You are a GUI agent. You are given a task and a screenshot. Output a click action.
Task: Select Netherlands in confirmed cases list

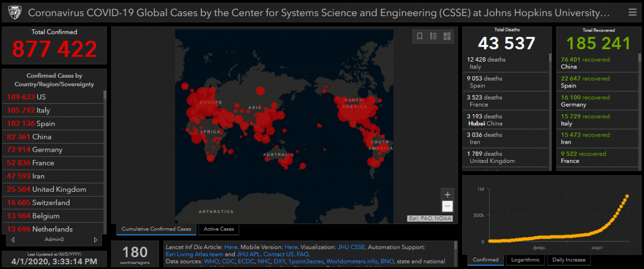coord(53,229)
